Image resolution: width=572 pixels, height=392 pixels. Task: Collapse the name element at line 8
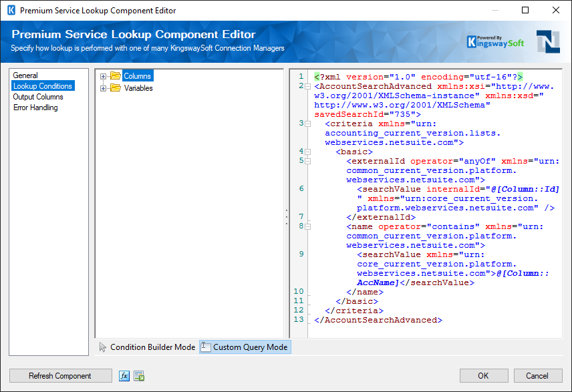click(x=307, y=226)
